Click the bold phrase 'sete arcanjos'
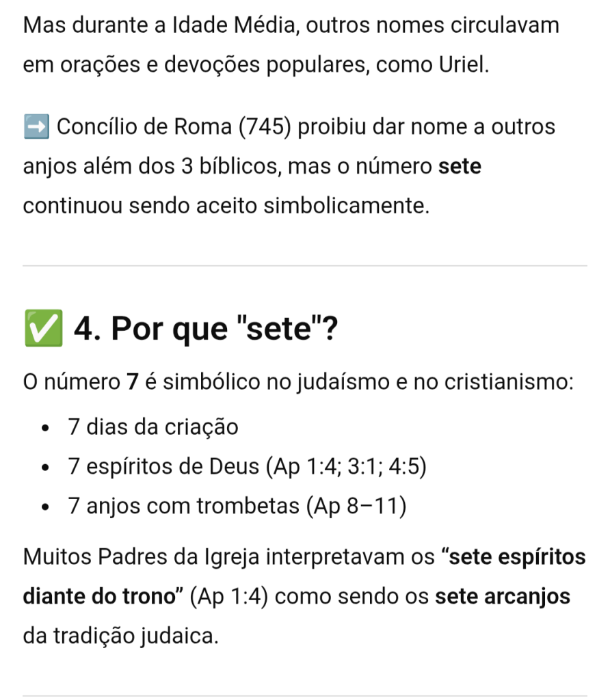This screenshot has width=610, height=700. (503, 596)
